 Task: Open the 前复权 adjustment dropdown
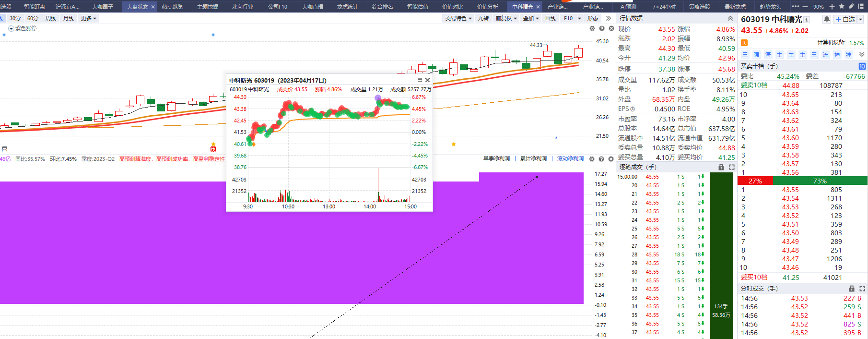(506, 18)
